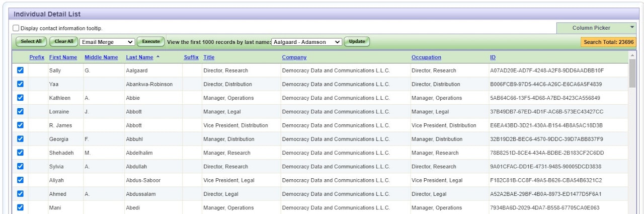644x214 pixels.
Task: Open the Email Merge action dropdown
Action: (107, 42)
